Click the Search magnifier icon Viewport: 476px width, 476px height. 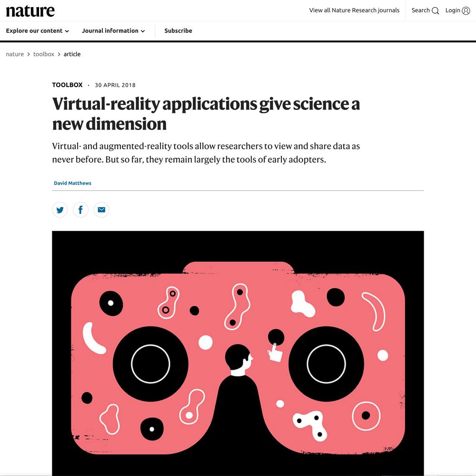(435, 10)
